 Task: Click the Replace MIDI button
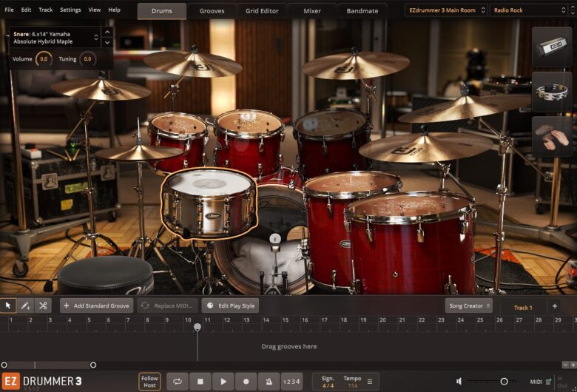(x=167, y=306)
